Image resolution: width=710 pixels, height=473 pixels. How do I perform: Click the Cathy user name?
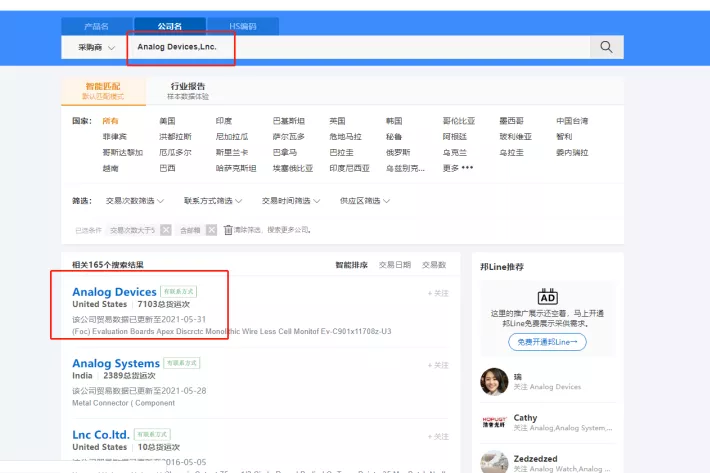(x=525, y=418)
